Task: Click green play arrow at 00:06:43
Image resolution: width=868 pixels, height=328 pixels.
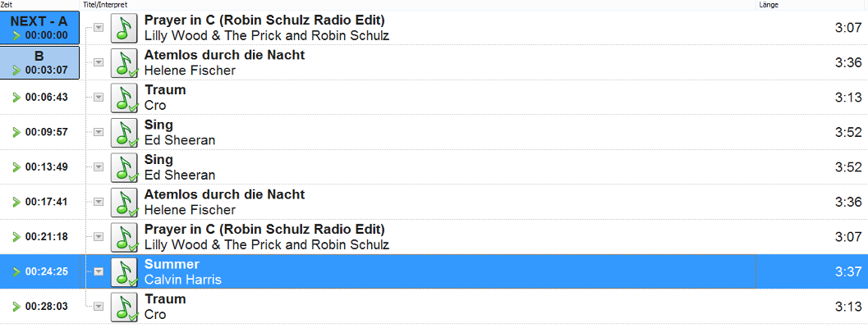Action: tap(16, 97)
